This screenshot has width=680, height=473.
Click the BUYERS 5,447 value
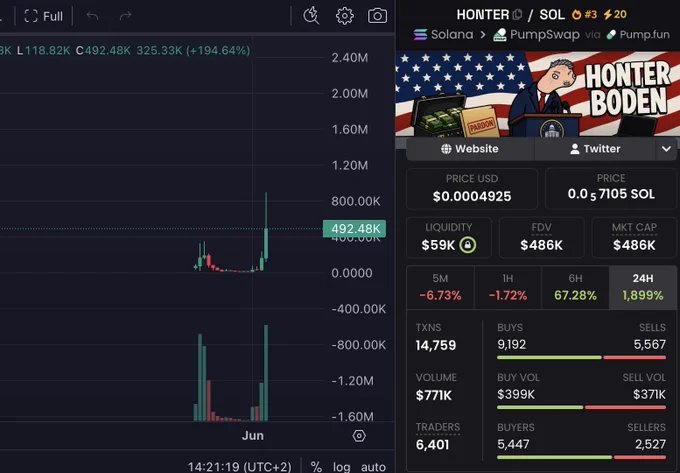click(513, 444)
